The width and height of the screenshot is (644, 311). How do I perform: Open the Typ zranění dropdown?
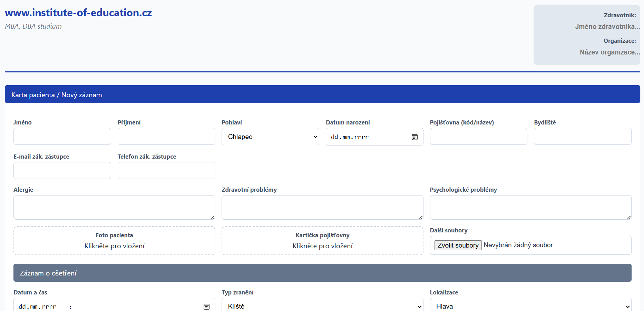pyautogui.click(x=322, y=306)
